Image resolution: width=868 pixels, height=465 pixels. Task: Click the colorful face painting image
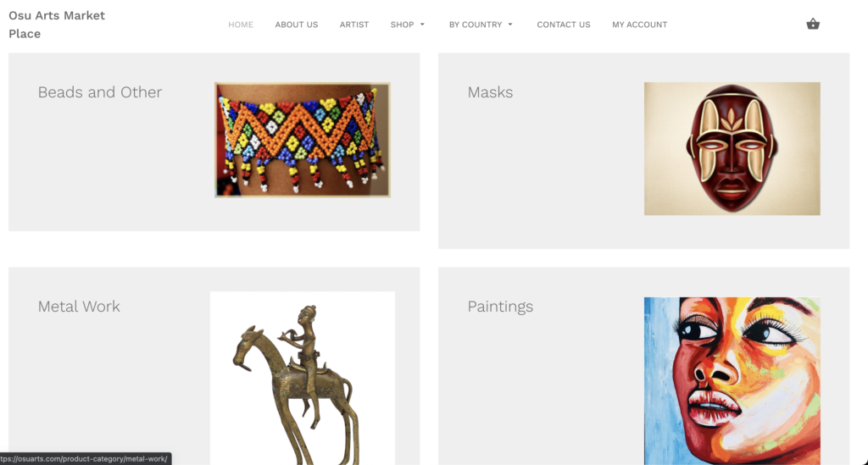click(732, 381)
